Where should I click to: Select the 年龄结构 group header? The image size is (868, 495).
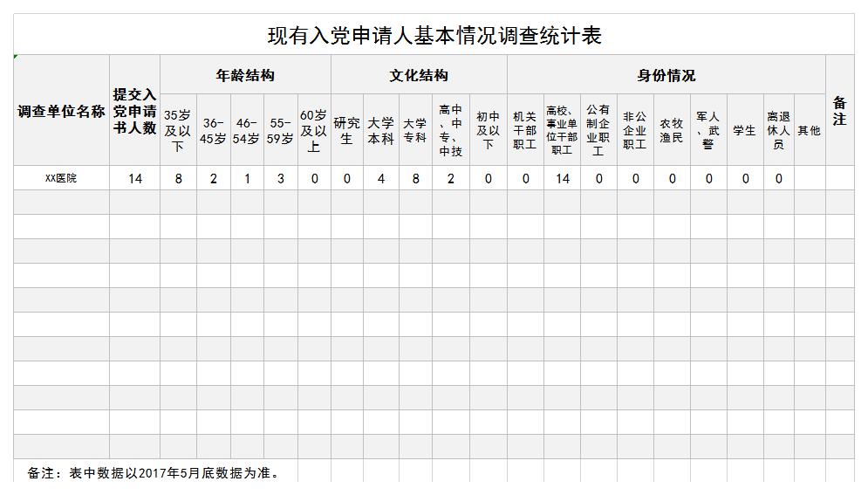[245, 75]
